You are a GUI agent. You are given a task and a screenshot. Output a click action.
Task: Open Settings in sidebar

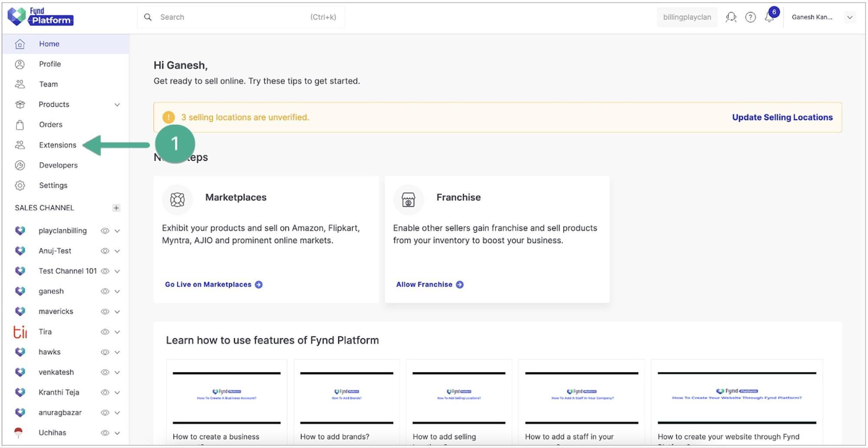pos(53,186)
